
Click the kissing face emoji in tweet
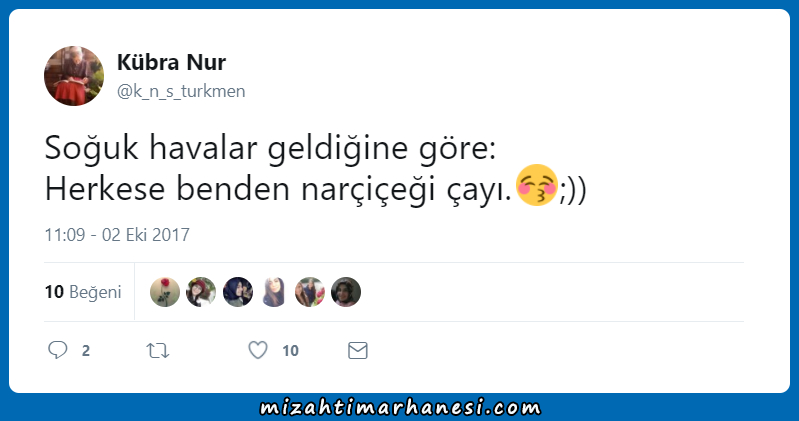pyautogui.click(x=537, y=185)
